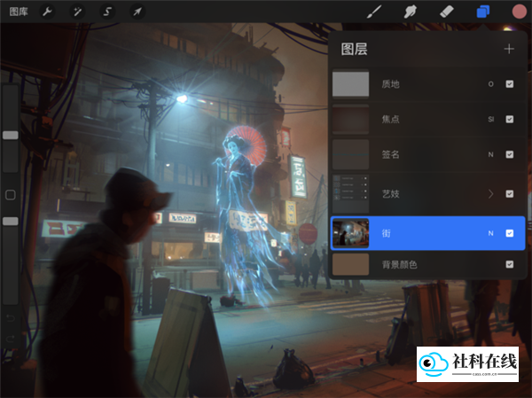Toggle visibility of 焦点 layer
The height and width of the screenshot is (398, 532).
509,119
